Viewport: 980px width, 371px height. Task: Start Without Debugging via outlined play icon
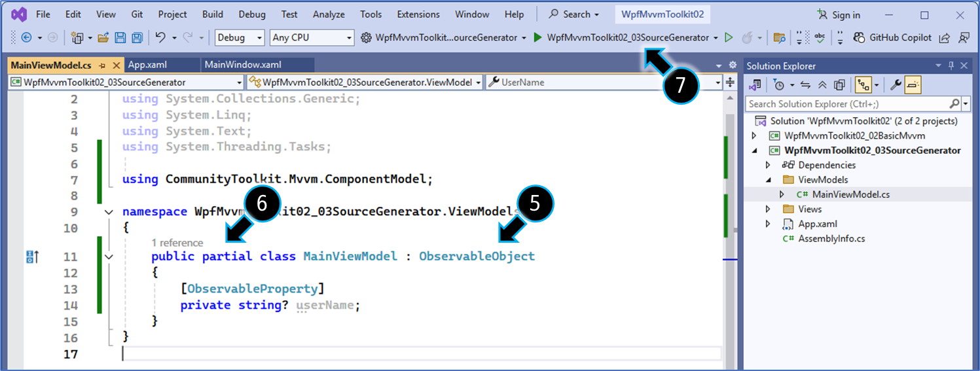[729, 38]
